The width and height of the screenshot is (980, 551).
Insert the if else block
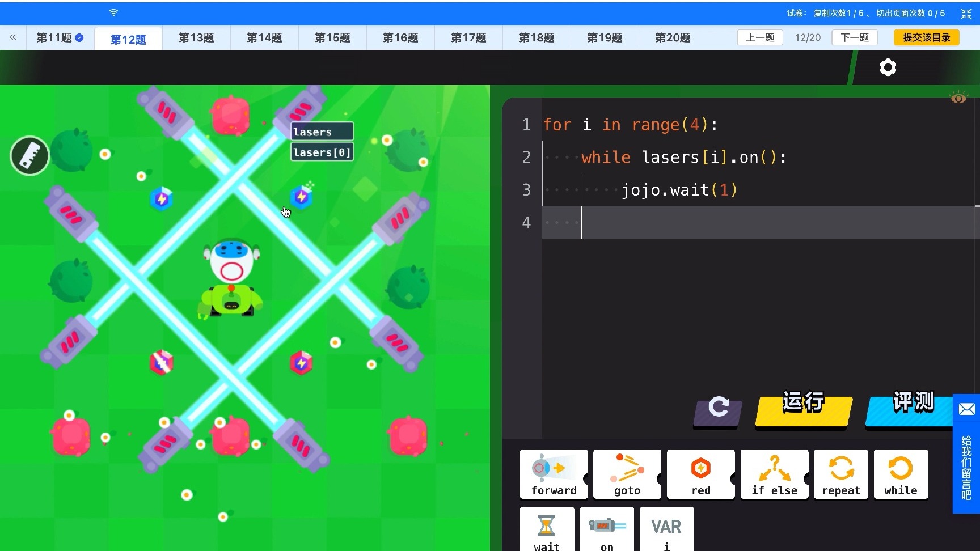[x=775, y=474]
